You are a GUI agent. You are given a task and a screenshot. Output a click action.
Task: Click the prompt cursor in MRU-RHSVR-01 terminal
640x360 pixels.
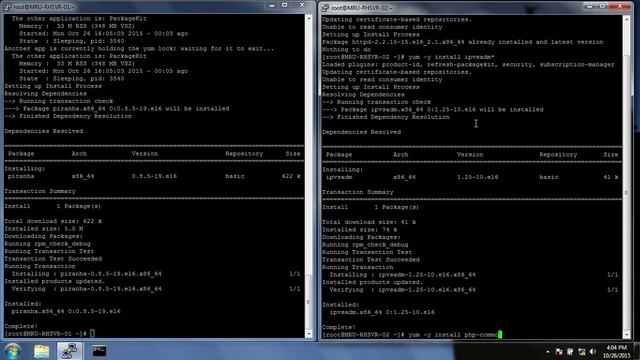click(x=93, y=334)
